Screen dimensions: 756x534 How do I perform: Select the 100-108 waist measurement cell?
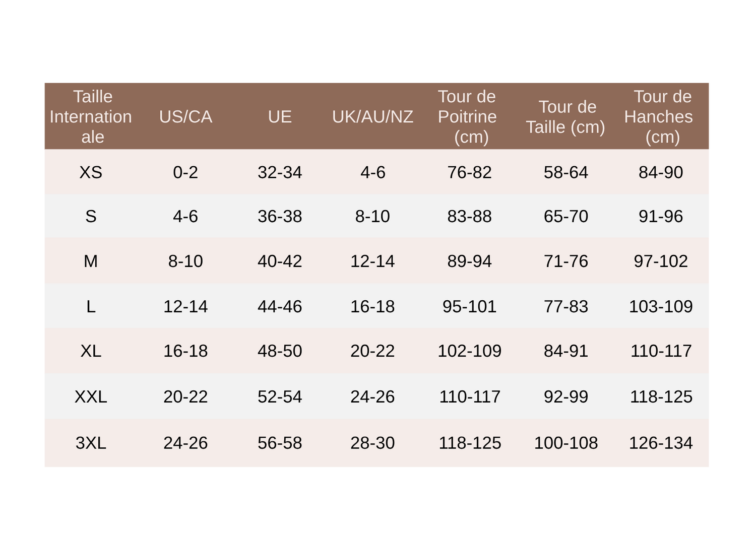(x=566, y=443)
